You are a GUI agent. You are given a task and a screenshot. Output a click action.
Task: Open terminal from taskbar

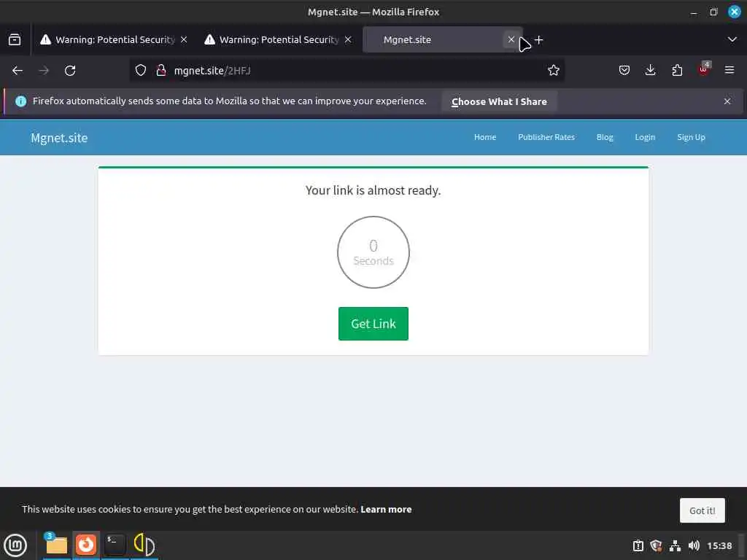[115, 545]
